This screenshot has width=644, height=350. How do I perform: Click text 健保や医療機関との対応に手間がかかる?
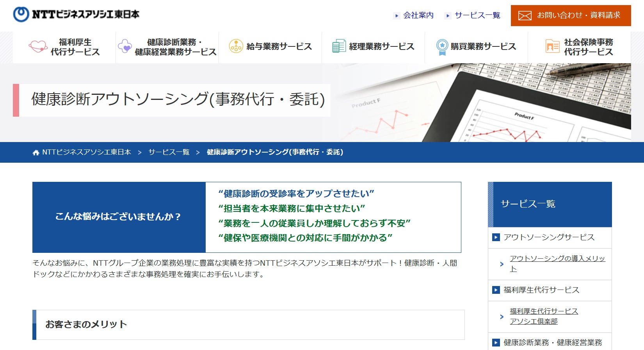pyautogui.click(x=305, y=238)
